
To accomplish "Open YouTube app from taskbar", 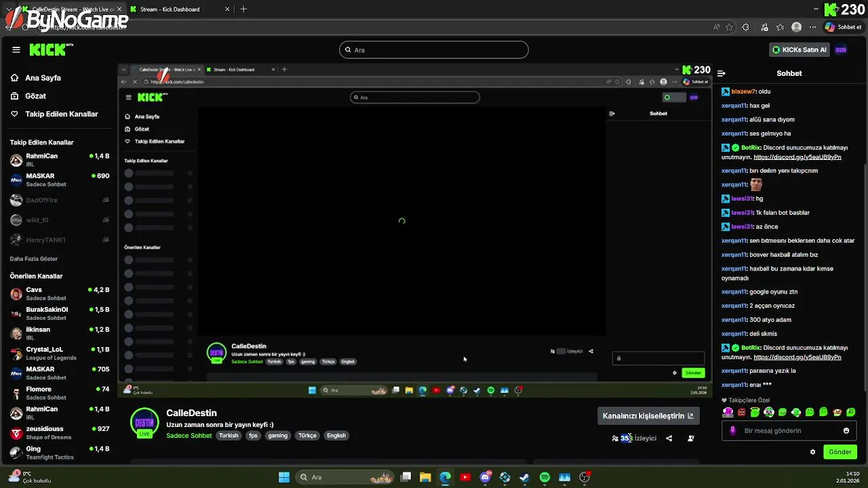I will [x=465, y=477].
